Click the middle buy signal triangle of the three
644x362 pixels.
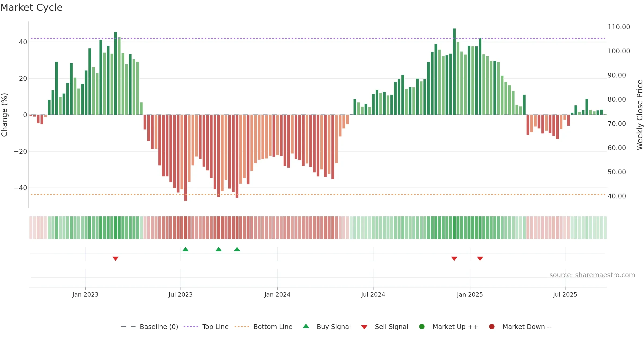(219, 249)
